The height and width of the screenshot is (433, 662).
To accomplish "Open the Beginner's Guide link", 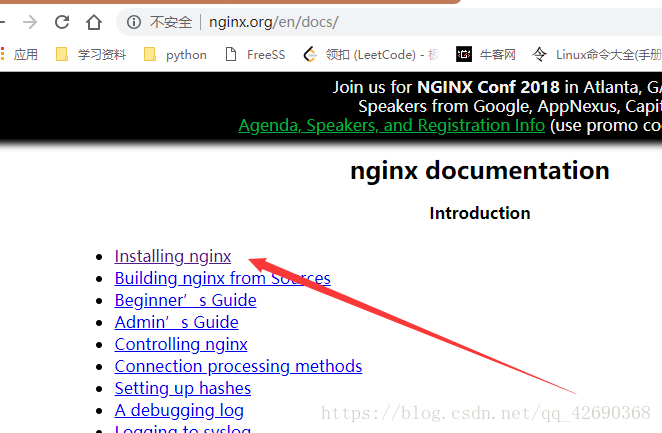I will [185, 300].
